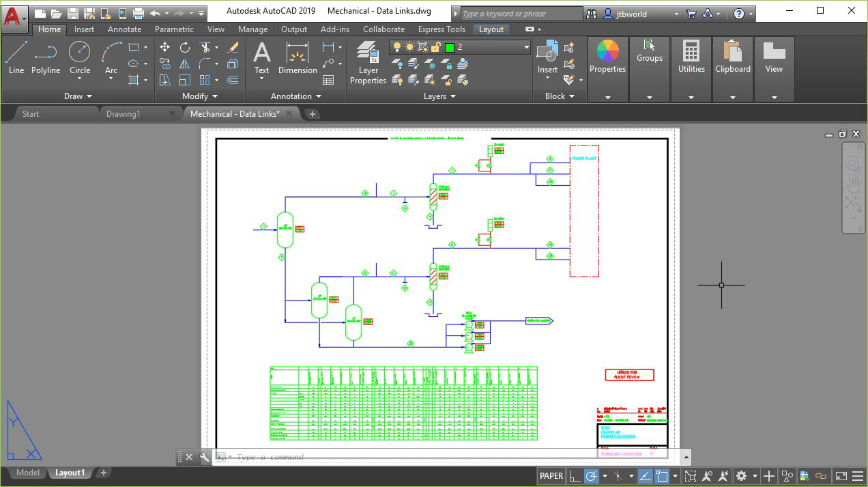Expand the Layers panel dropdown

tap(439, 96)
